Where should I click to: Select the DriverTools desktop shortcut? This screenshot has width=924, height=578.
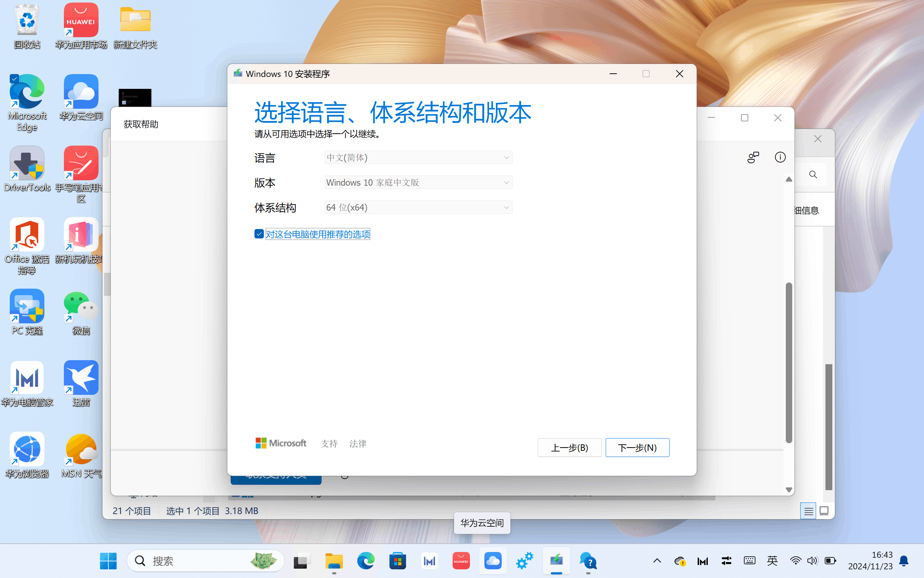pos(27,169)
